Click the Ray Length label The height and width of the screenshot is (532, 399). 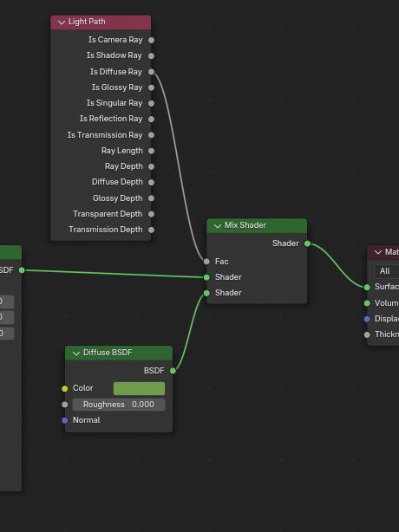[x=122, y=151]
